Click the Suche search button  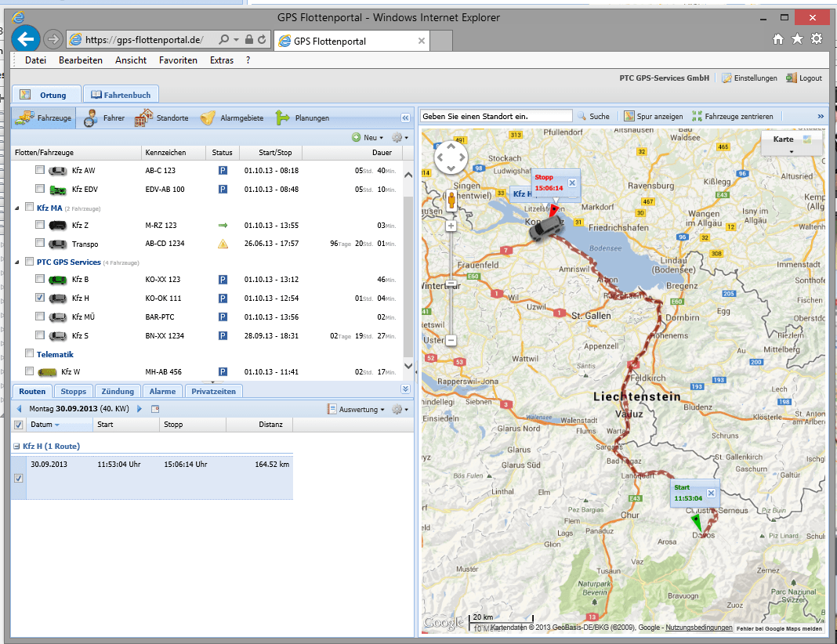pyautogui.click(x=593, y=116)
